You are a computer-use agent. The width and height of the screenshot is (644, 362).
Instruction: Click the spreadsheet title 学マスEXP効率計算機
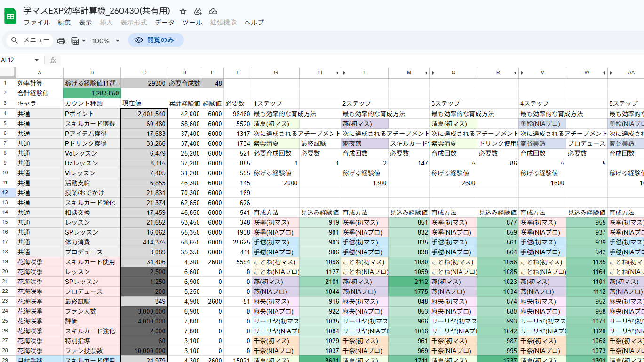pyautogui.click(x=97, y=11)
